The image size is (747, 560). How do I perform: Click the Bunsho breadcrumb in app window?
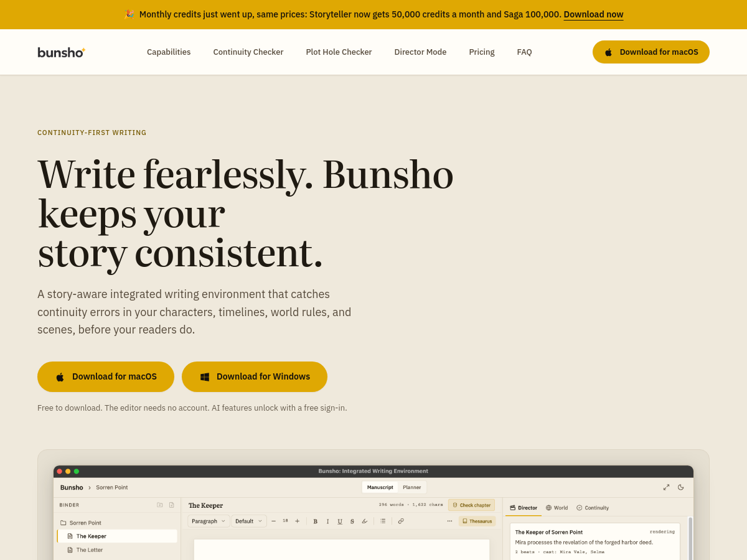tap(72, 487)
